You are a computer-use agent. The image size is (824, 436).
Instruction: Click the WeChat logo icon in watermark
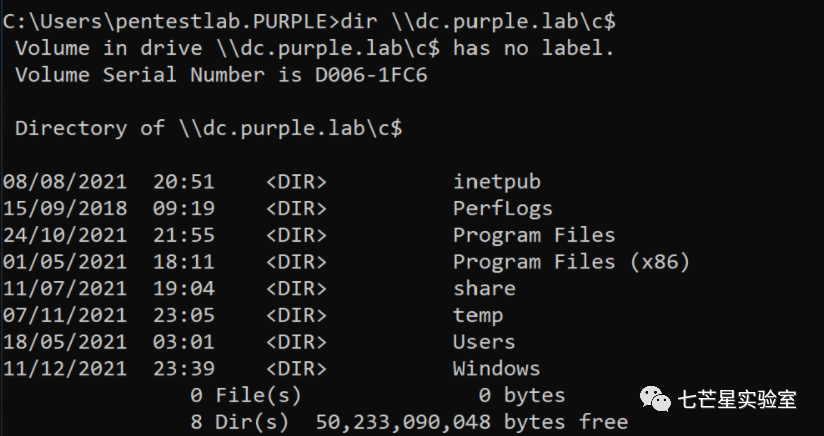click(x=655, y=399)
